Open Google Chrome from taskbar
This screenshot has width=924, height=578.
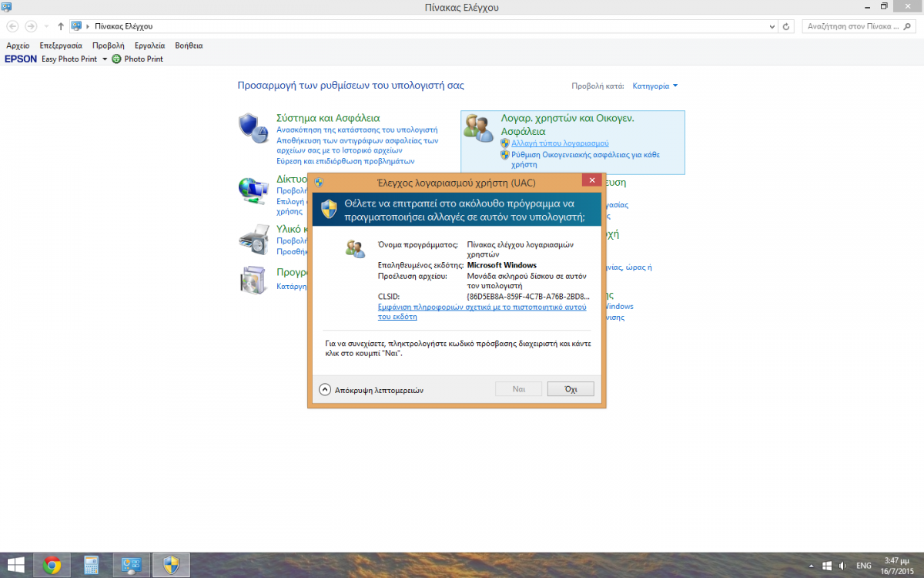click(52, 565)
